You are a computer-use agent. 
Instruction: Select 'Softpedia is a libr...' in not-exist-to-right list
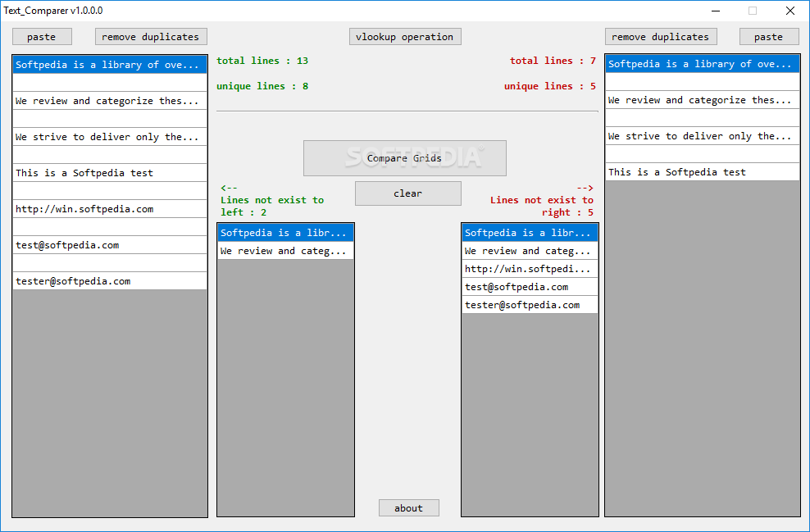tap(530, 233)
